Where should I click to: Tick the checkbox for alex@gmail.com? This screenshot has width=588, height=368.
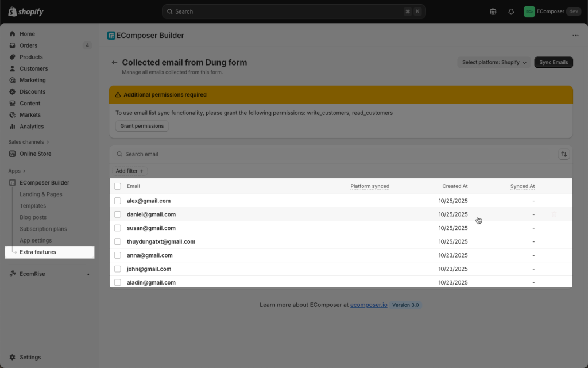point(118,201)
